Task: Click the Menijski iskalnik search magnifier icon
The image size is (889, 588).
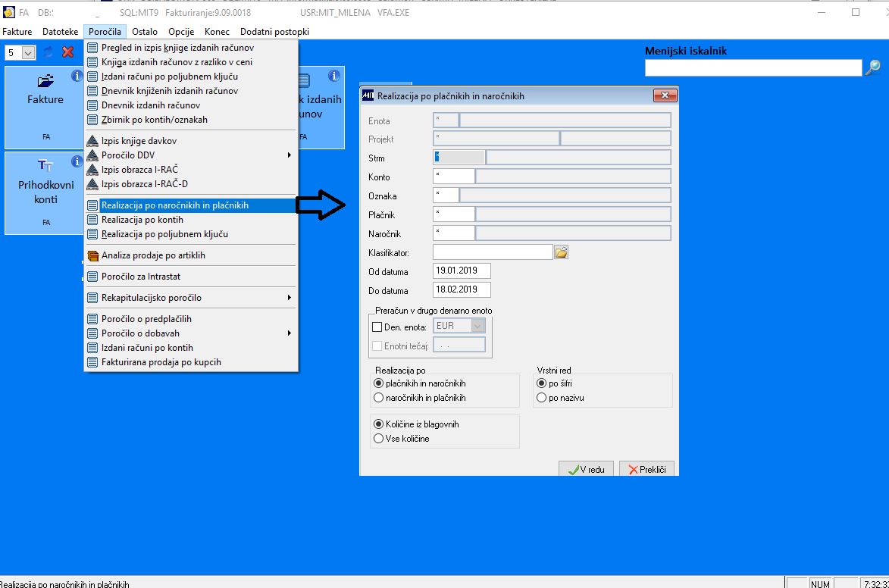Action: (873, 67)
